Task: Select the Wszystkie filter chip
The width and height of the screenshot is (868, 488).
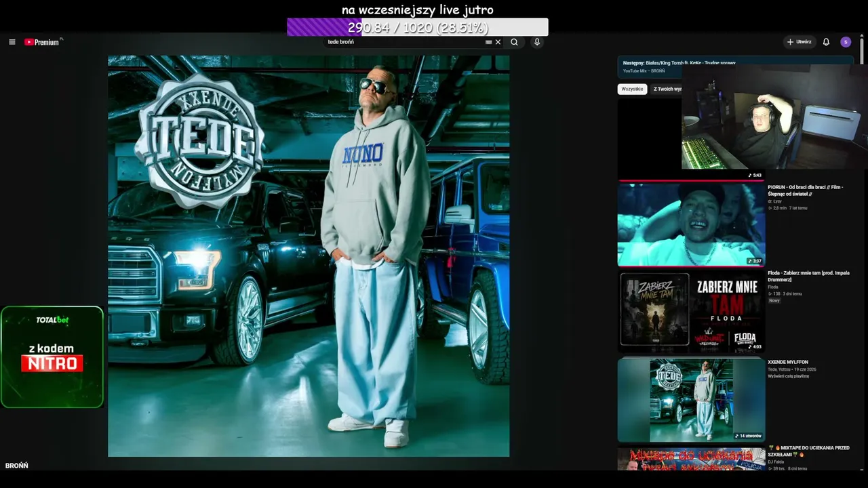Action: pos(632,89)
